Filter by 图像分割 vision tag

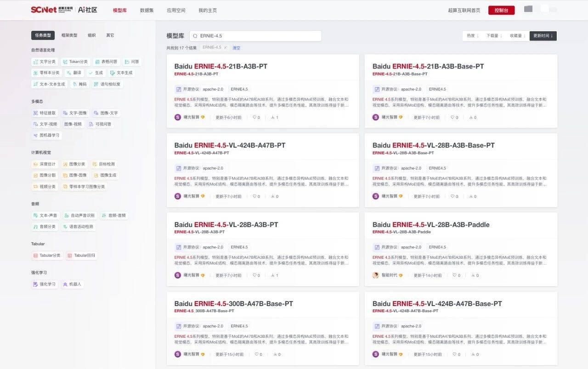coord(45,175)
